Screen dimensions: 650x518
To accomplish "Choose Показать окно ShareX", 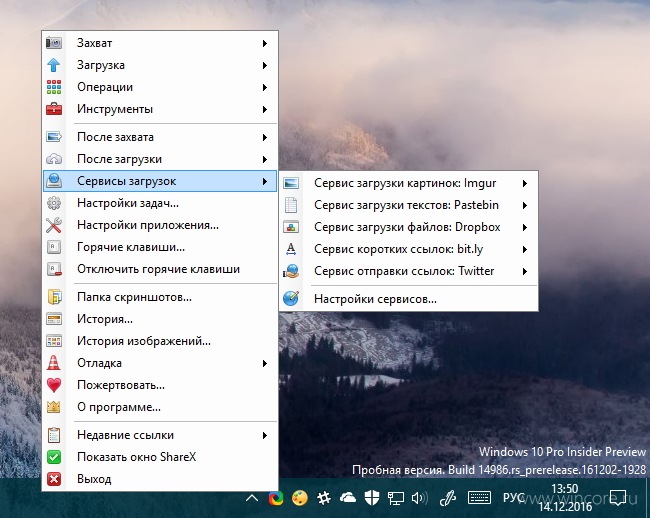I will (160, 457).
